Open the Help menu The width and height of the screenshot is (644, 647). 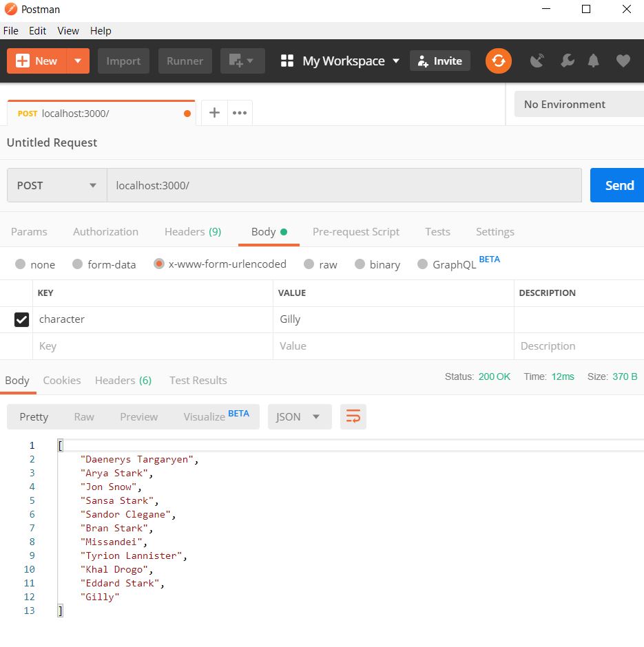click(101, 31)
